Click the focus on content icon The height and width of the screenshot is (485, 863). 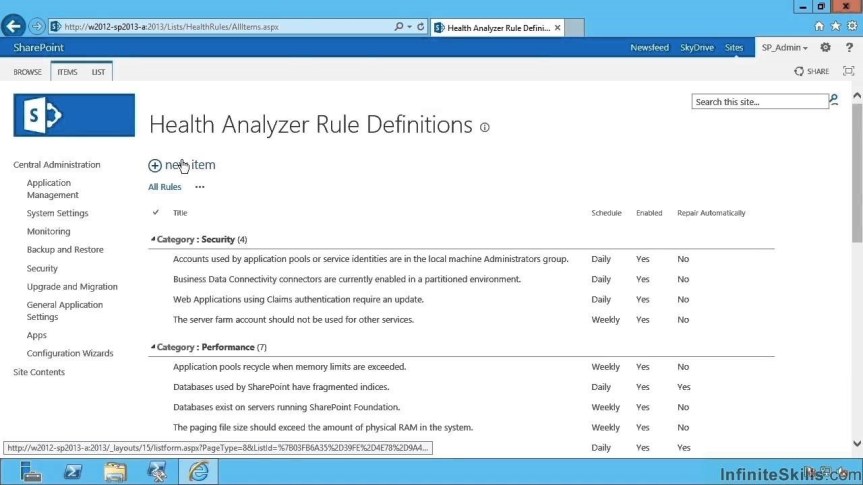[848, 71]
